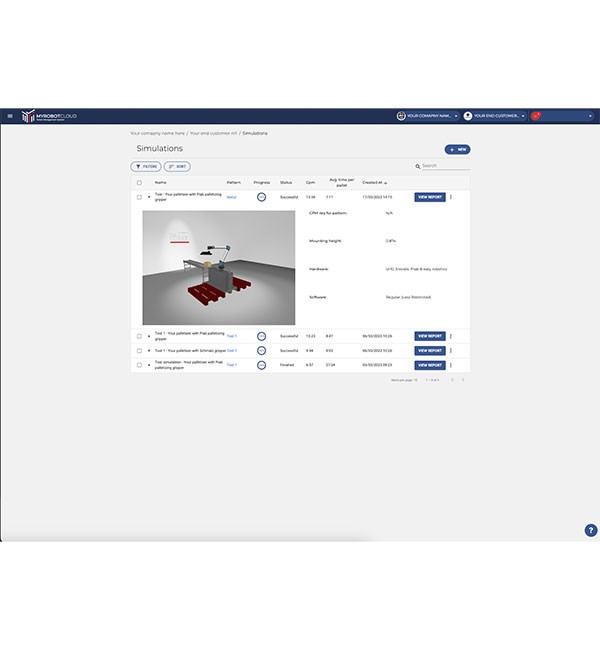The height and width of the screenshot is (650, 600).
Task: Sort by the Pattern column header
Action: (233, 182)
